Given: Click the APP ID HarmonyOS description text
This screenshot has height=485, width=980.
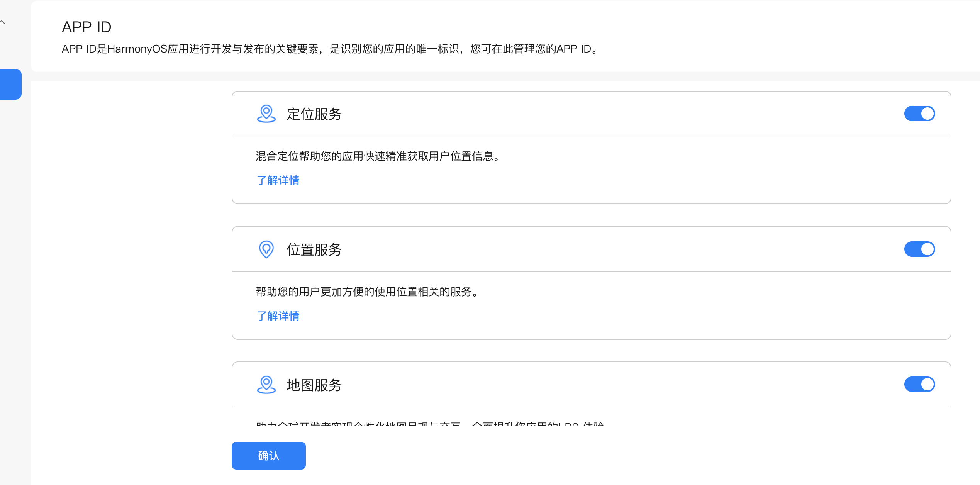Looking at the screenshot, I should click(330, 49).
